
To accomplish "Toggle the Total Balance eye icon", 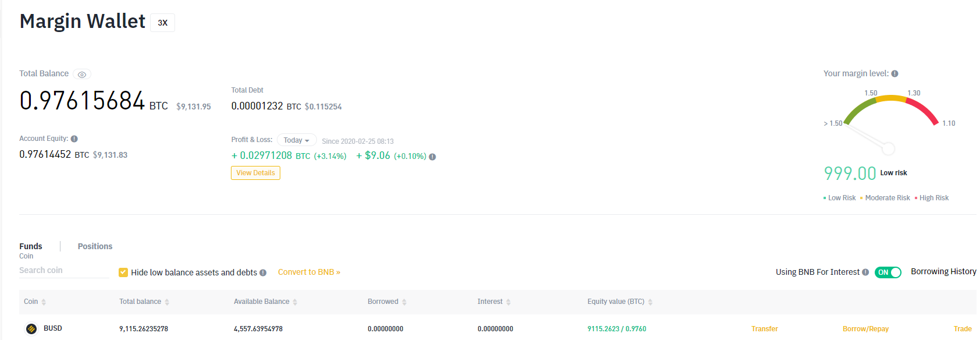I will [x=82, y=75].
